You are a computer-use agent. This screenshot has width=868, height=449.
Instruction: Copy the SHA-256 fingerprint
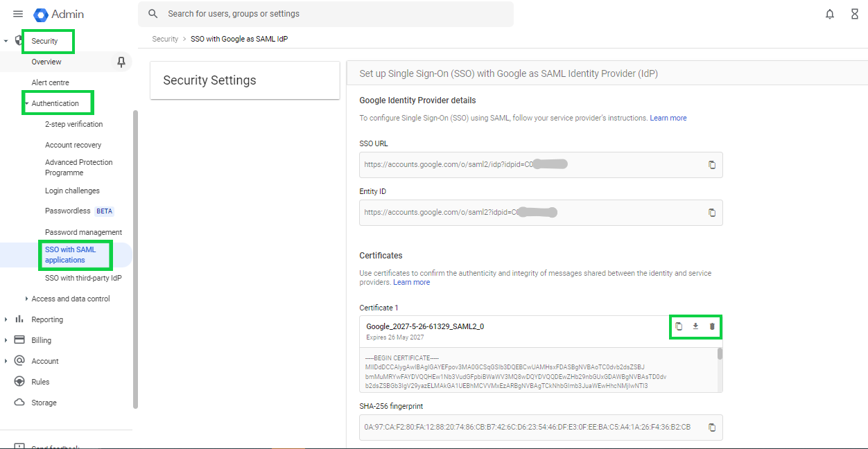[711, 428]
